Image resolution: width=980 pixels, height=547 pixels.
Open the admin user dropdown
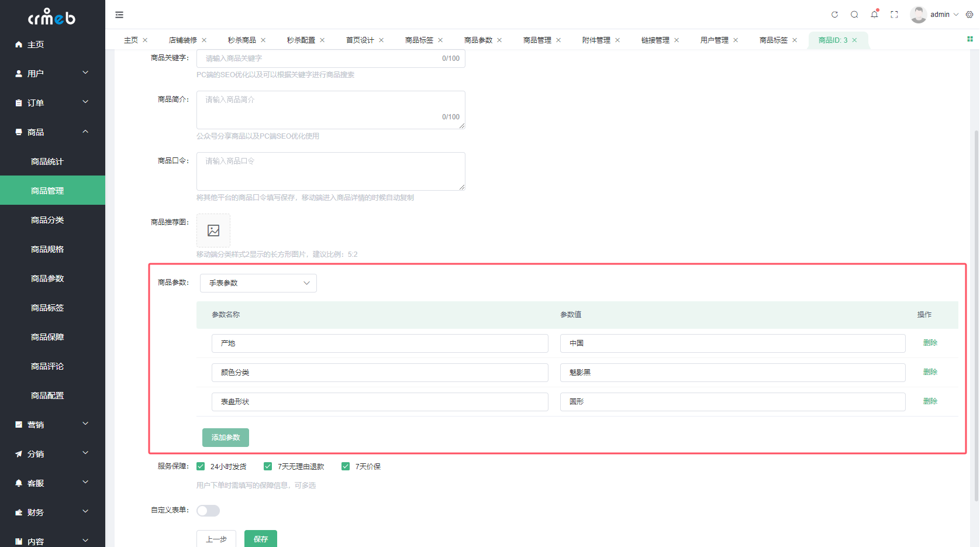tap(944, 15)
